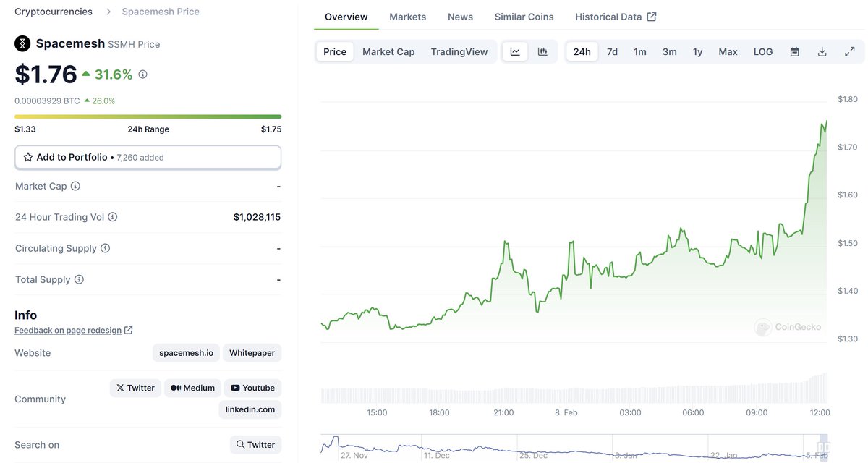
Task: Open the News tab
Action: 460,17
